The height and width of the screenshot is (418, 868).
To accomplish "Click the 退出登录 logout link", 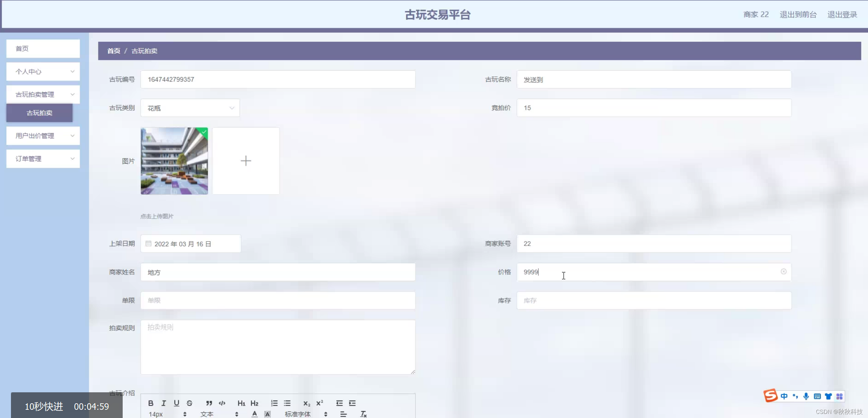I will click(x=842, y=14).
